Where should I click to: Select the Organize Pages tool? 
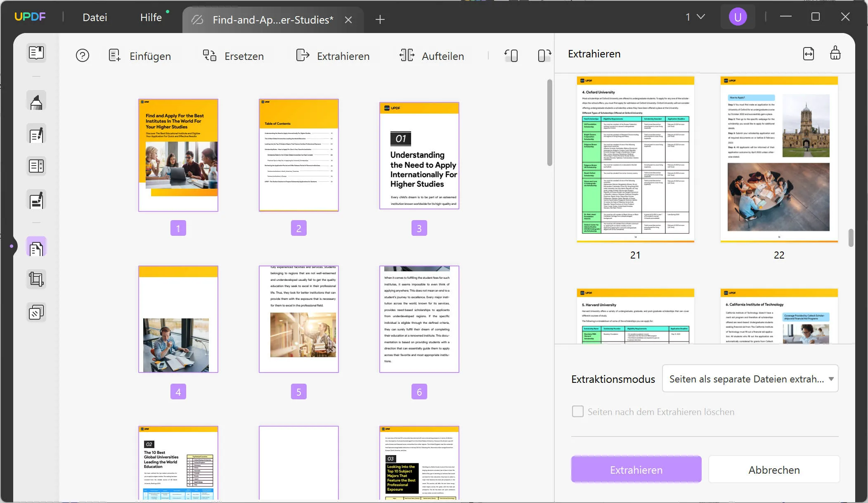point(36,247)
